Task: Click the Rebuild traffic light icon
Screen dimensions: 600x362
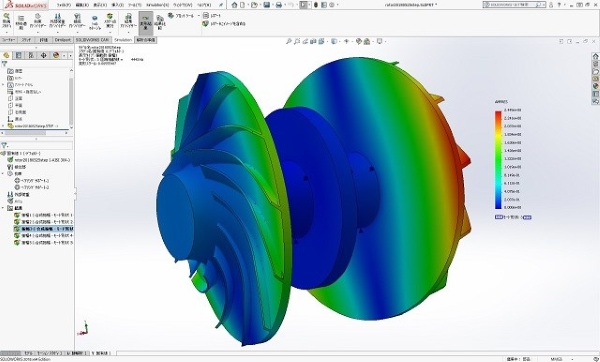Action: click(x=316, y=5)
